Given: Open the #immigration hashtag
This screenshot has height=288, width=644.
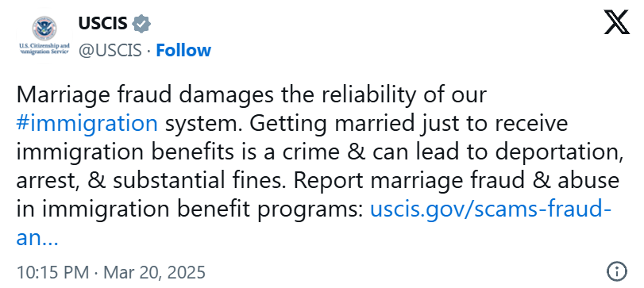Looking at the screenshot, I should click(x=87, y=124).
